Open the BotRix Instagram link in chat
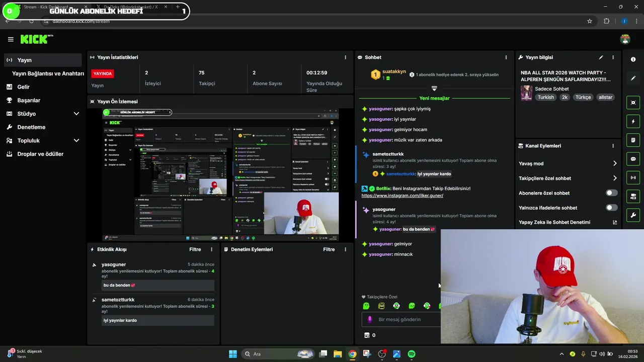The width and height of the screenshot is (644, 362). (402, 196)
